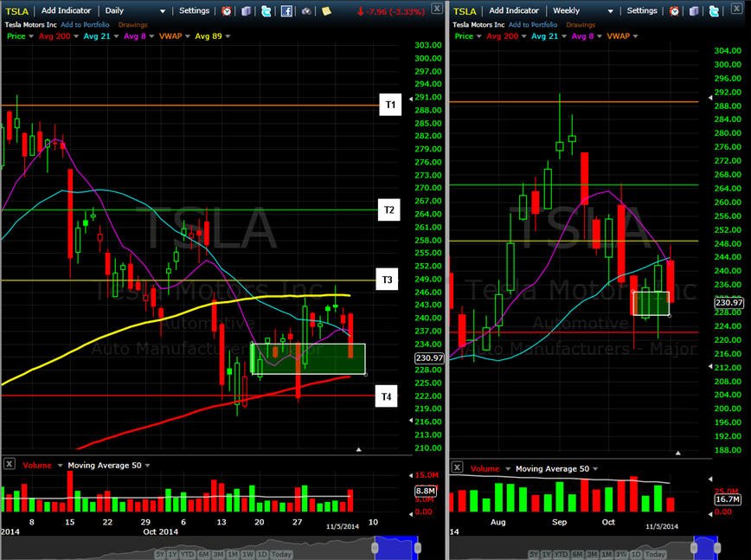
Task: Click the binoculars icon in Daily chart
Action: tap(306, 11)
